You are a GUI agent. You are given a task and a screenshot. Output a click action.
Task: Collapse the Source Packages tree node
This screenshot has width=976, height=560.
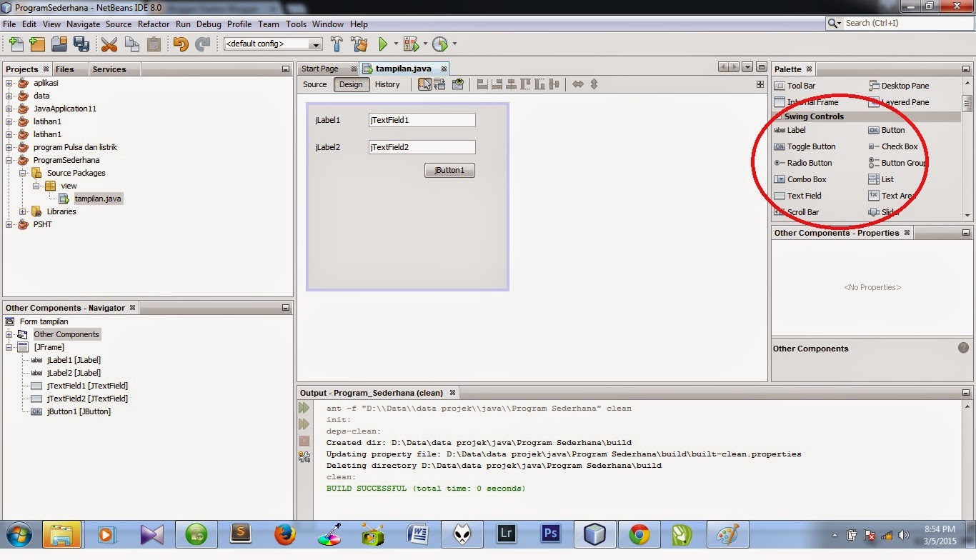click(x=23, y=173)
